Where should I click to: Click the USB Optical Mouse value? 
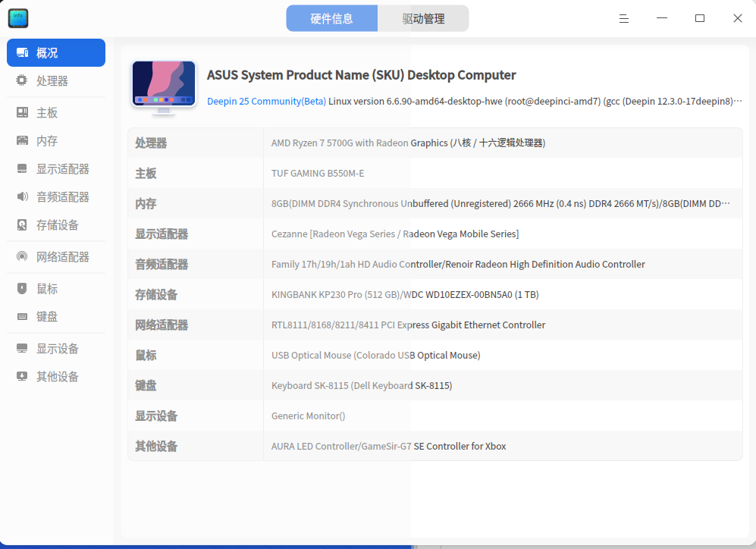(x=375, y=355)
